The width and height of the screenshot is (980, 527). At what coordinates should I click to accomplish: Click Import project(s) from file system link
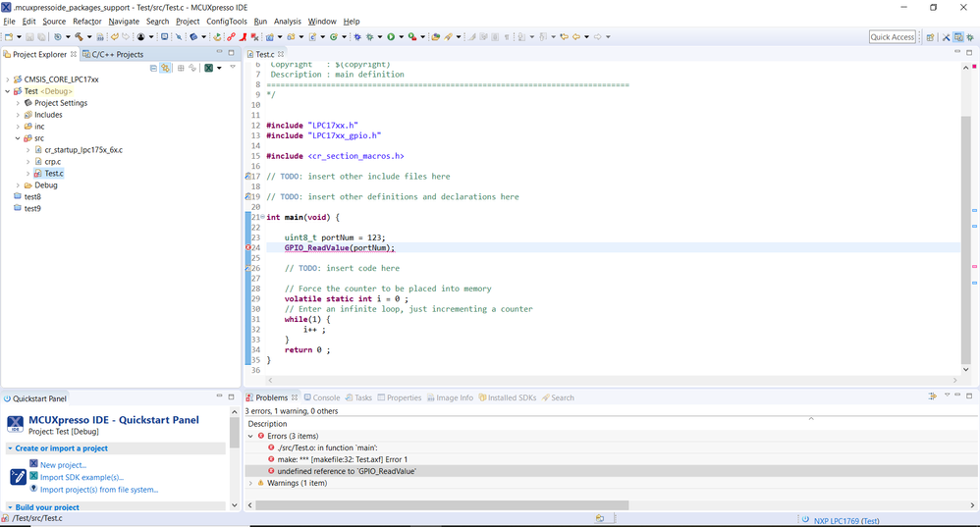(x=99, y=490)
